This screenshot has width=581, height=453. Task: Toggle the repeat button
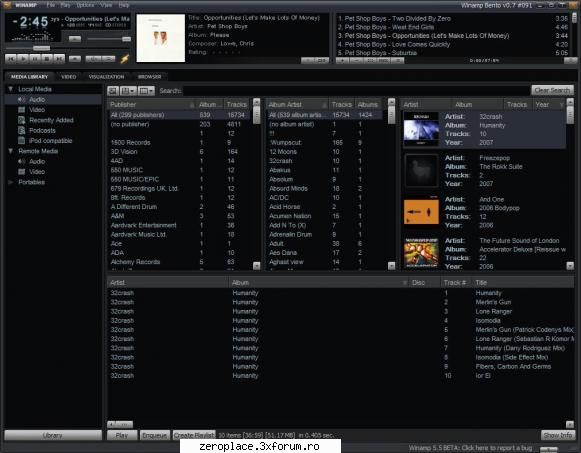(108, 59)
